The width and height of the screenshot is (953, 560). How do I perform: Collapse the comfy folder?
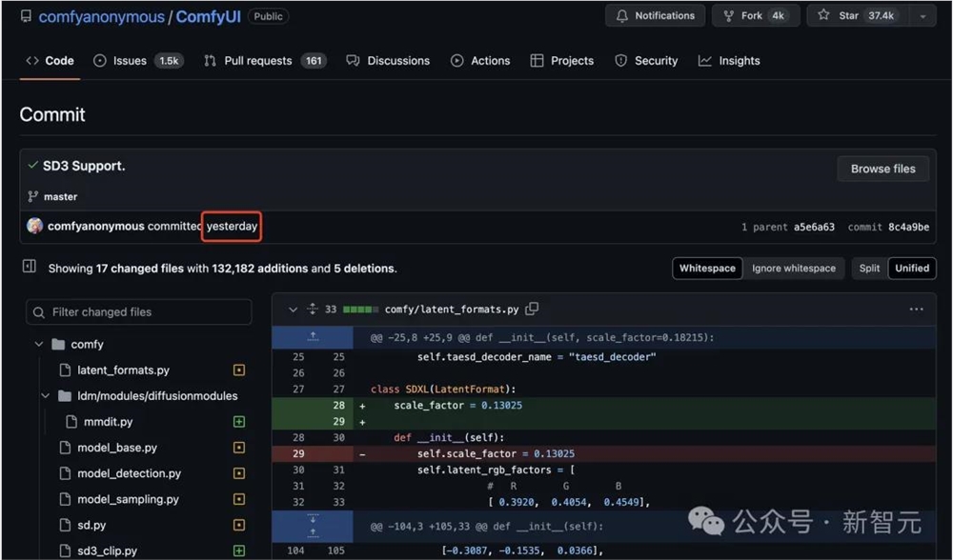pos(39,345)
